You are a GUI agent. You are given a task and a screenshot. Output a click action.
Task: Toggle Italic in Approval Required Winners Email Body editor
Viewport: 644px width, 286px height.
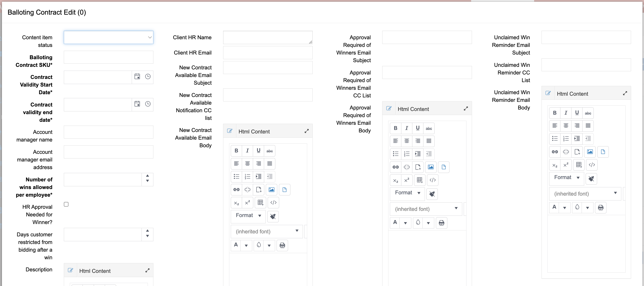(x=406, y=128)
